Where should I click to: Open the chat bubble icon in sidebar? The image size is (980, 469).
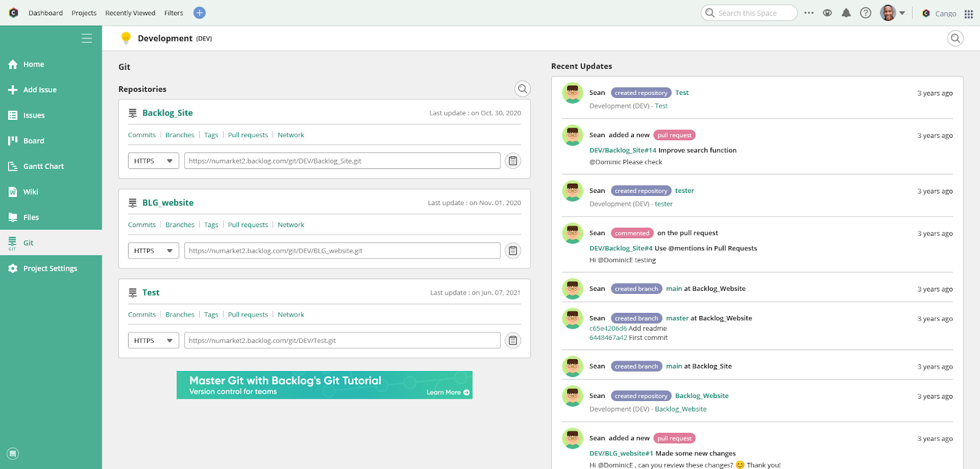[x=13, y=454]
